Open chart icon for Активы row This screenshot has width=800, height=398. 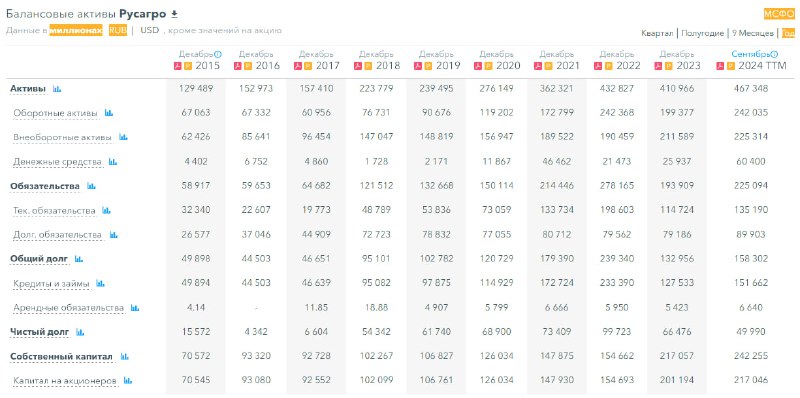(x=57, y=89)
